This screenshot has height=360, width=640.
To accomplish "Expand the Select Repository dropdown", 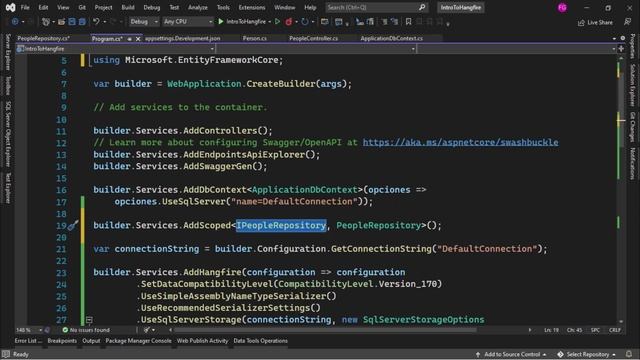I will pyautogui.click(x=614, y=355).
